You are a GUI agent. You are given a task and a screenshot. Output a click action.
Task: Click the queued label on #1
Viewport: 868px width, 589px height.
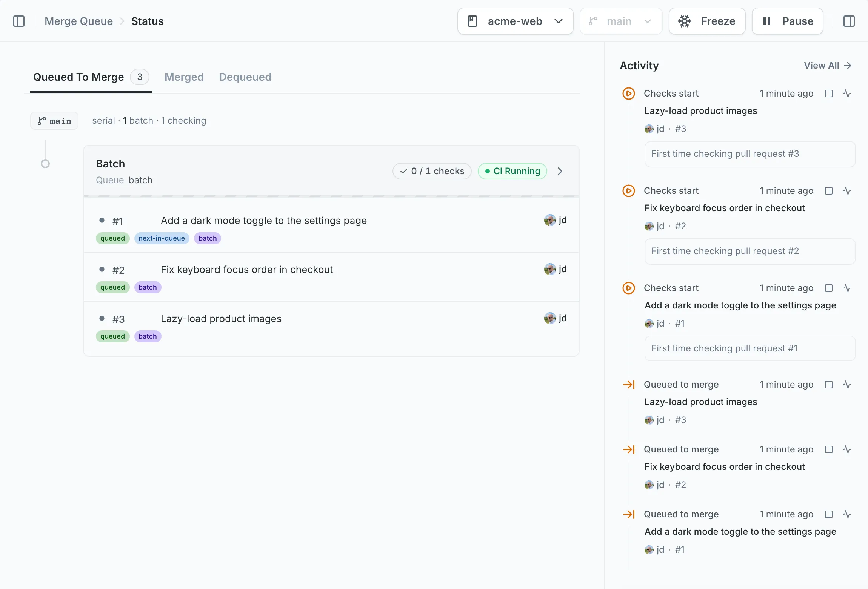click(112, 238)
